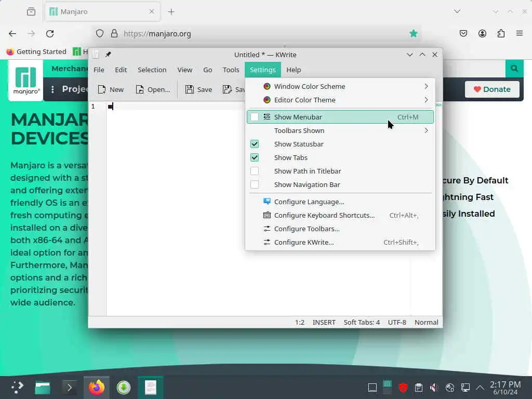Enable the Show Menubar checkbox
The width and height of the screenshot is (532, 399).
255,117
